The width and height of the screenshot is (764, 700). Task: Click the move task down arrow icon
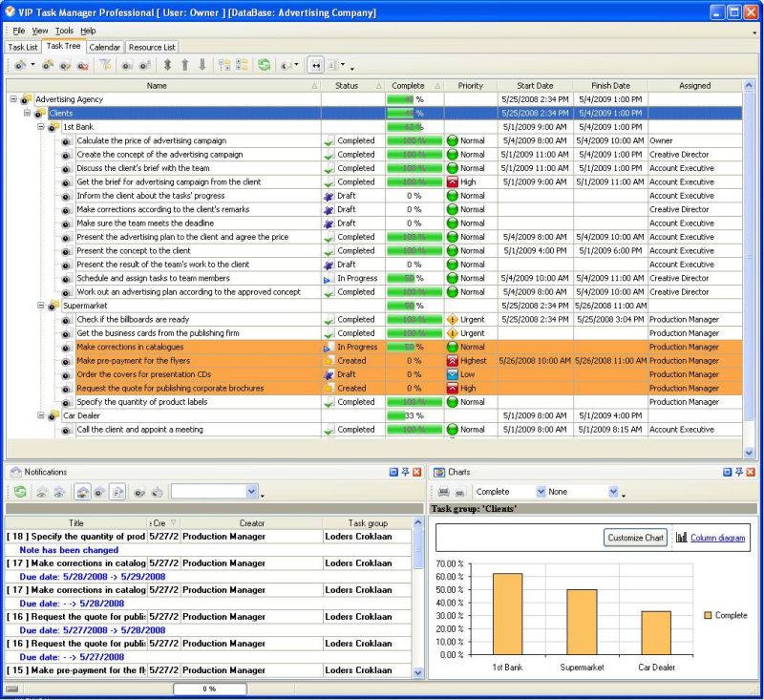[x=202, y=66]
